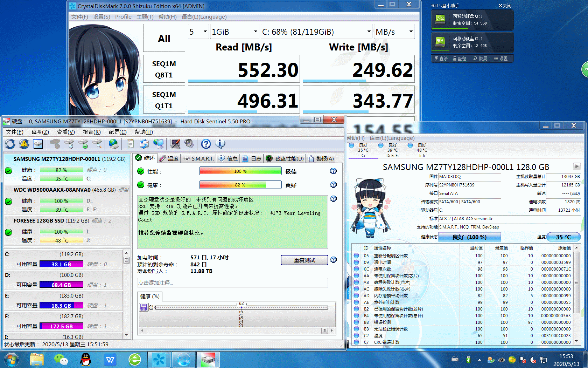This screenshot has height=368, width=588.
Task: Click the warning refresh icon in Hard Disk Sentinel toolbar
Action: pyautogui.click(x=24, y=144)
